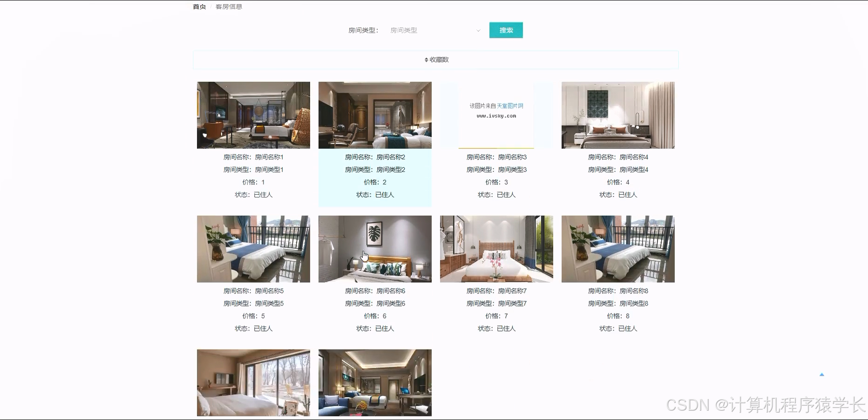Click the bottom living-room style thumbnail
Image resolution: width=868 pixels, height=420 pixels.
tap(375, 382)
